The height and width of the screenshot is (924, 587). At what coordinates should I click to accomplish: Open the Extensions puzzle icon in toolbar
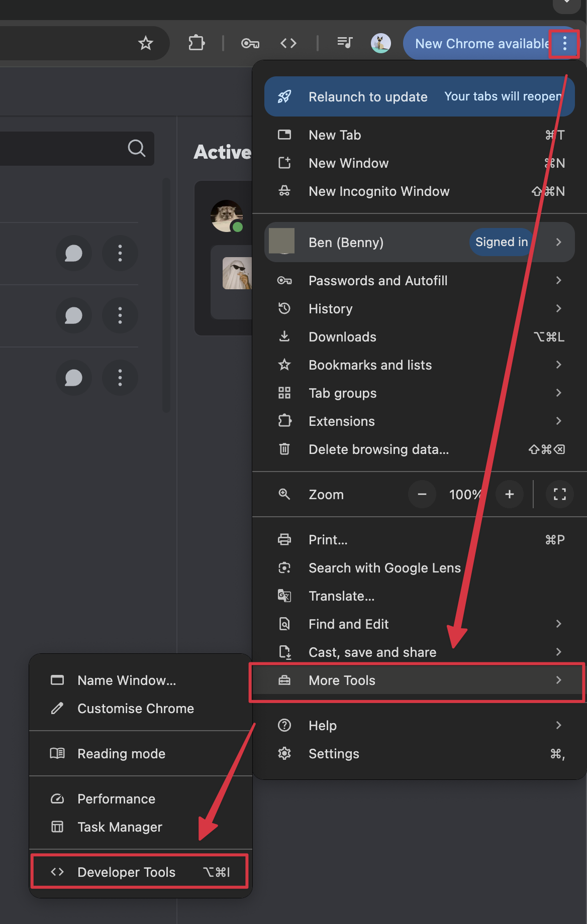click(197, 43)
